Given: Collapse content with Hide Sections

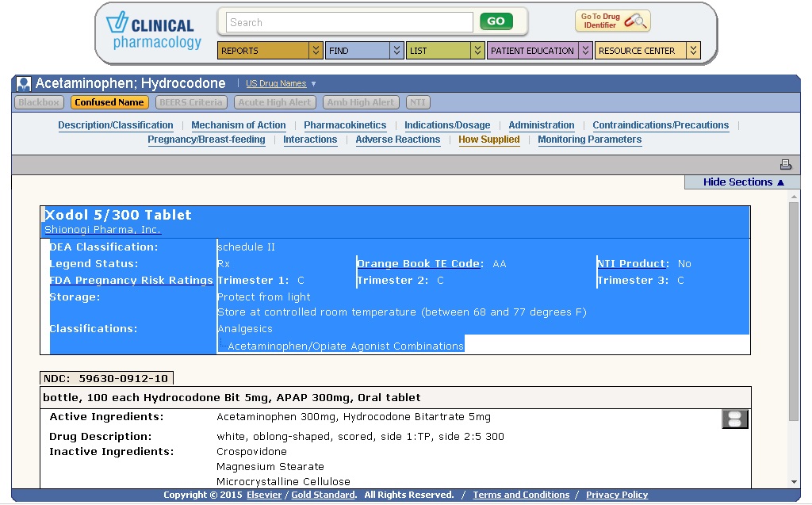Looking at the screenshot, I should click(743, 182).
